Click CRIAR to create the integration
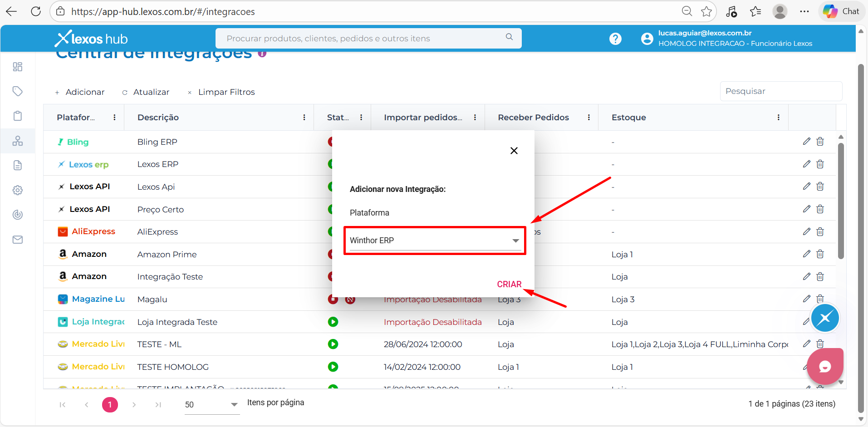The height and width of the screenshot is (427, 868). click(x=509, y=284)
